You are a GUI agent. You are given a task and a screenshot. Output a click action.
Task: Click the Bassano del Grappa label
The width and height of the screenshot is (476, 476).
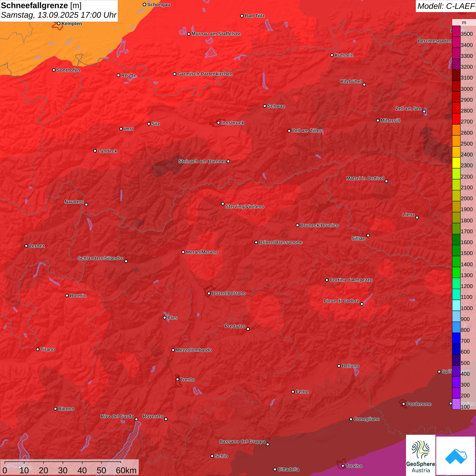point(242,441)
